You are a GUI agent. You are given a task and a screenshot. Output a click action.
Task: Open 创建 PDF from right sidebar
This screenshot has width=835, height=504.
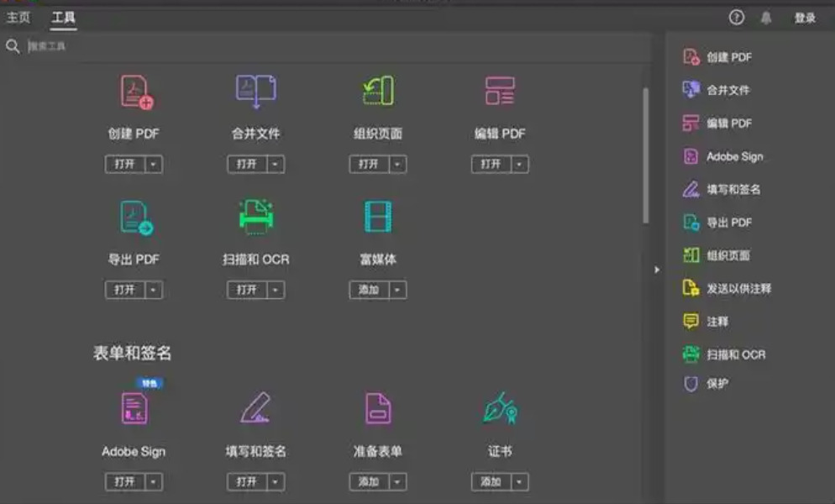(718, 57)
